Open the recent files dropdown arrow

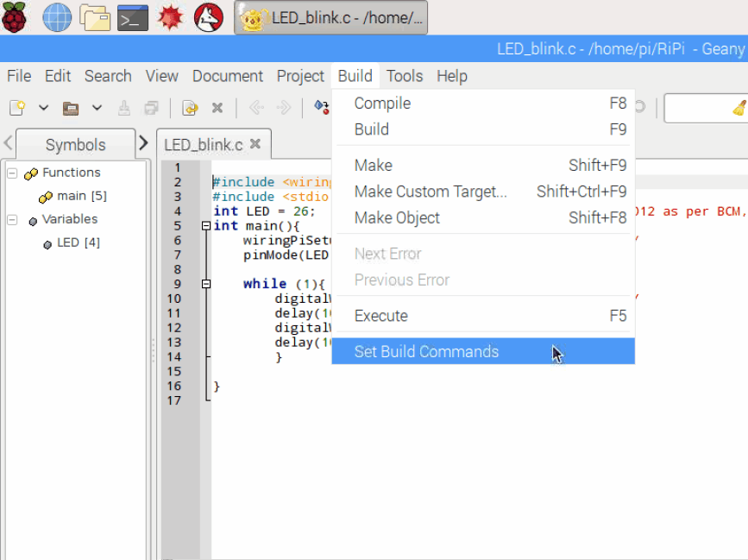coord(95,107)
